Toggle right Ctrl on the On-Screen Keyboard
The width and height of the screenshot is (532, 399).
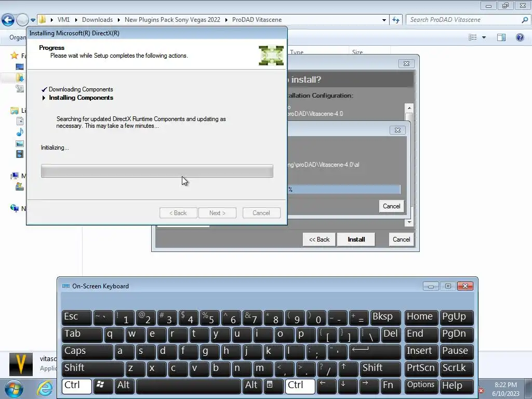(300, 386)
